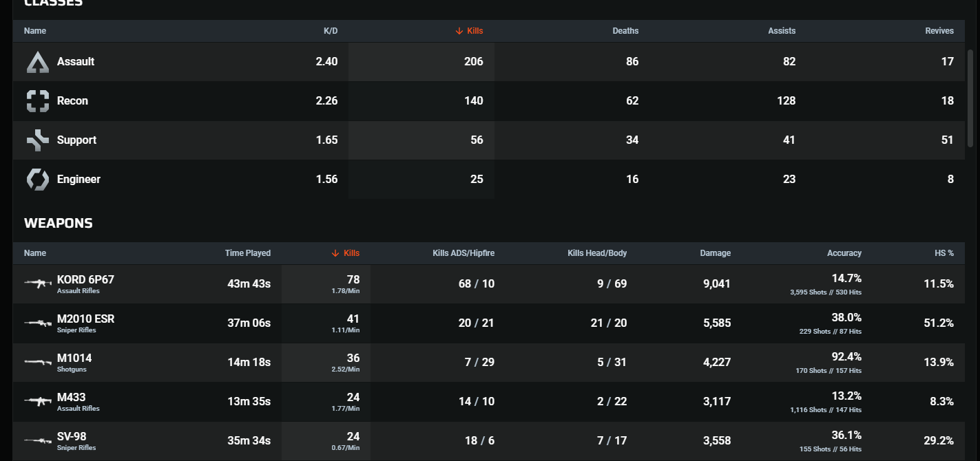This screenshot has height=461, width=980.
Task: Sort weapons by Accuracy header
Action: [x=844, y=253]
